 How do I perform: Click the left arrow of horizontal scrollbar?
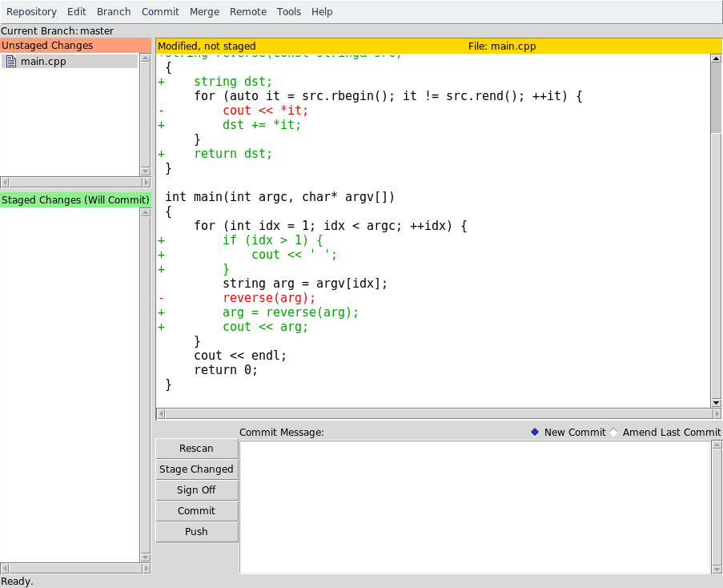[160, 413]
